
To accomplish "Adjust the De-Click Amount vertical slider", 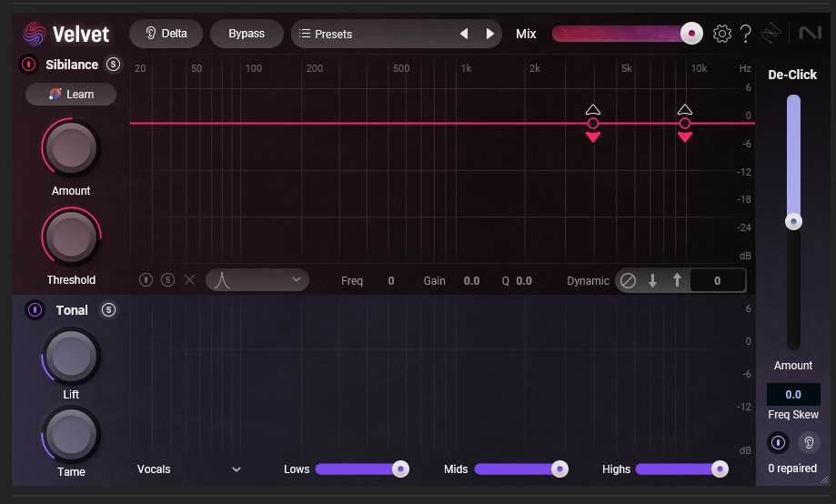I will [x=793, y=221].
